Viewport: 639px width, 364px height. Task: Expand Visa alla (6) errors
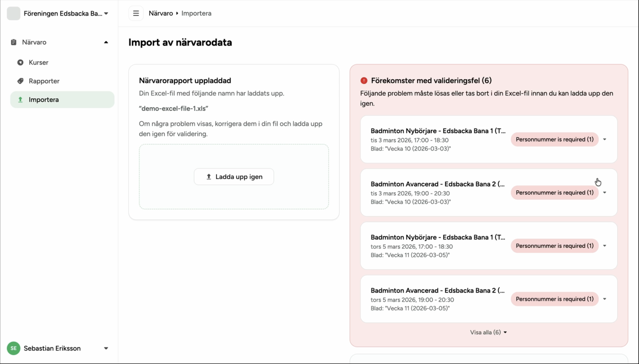[x=488, y=332]
